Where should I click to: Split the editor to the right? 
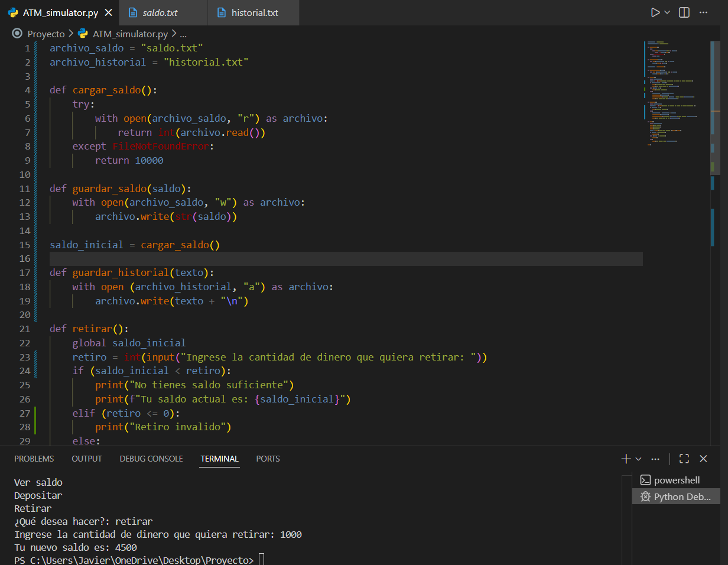(x=684, y=12)
